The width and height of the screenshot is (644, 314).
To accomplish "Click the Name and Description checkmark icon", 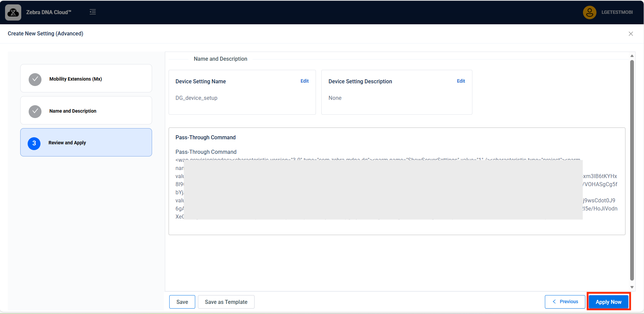I will click(x=35, y=111).
